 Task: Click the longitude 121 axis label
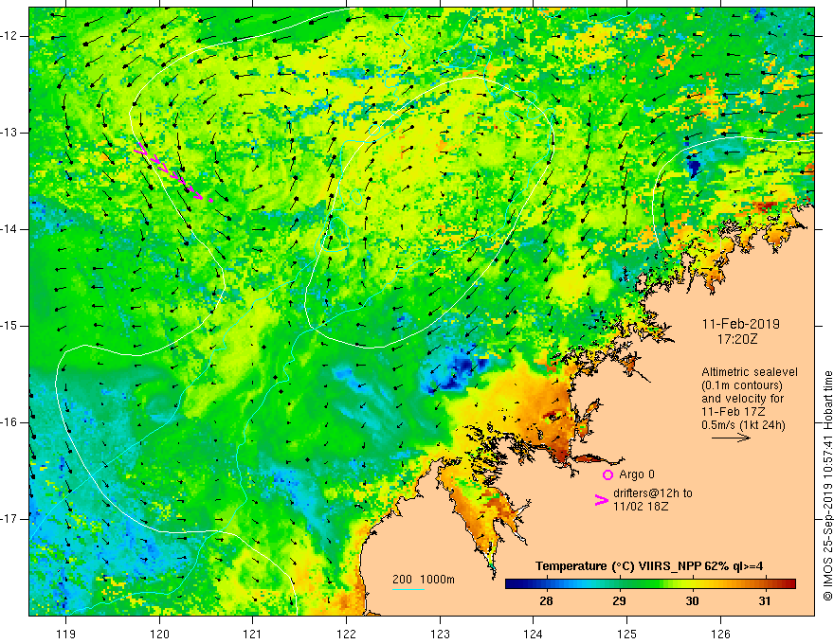[x=253, y=634]
